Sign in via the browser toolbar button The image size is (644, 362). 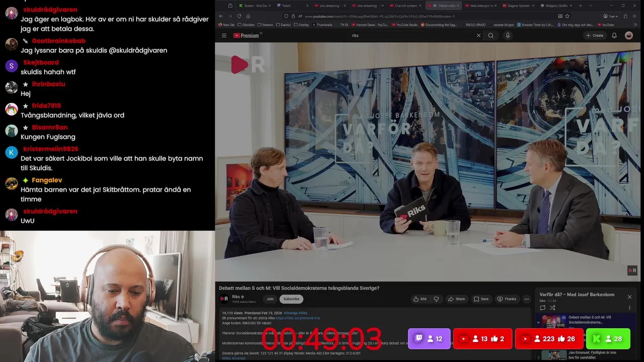pyautogui.click(x=611, y=16)
